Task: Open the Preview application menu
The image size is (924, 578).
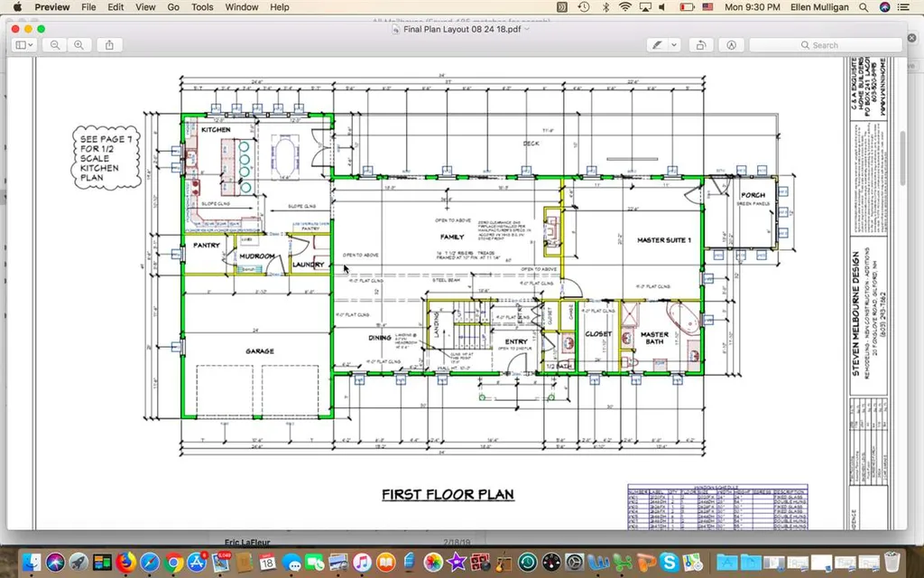Action: [x=51, y=7]
